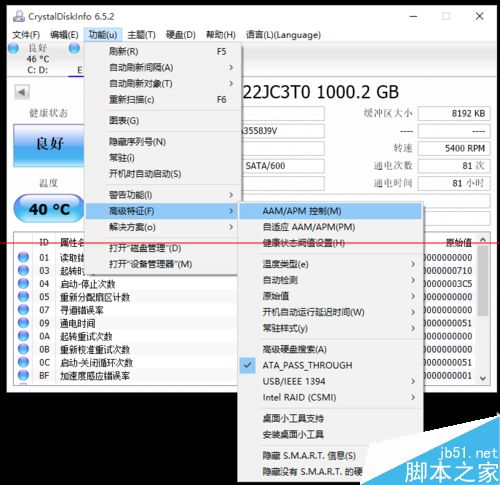Click the second disk blue status orb
The height and width of the screenshot is (485, 500).
(74, 48)
